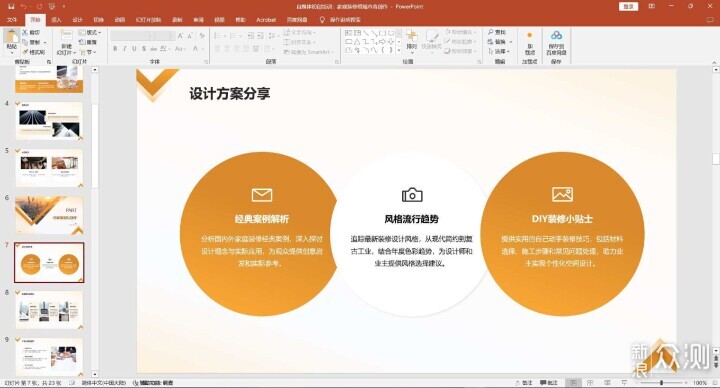Image resolution: width=720 pixels, height=388 pixels.
Task: Click the 备注 notes button in status bar
Action: 524,382
